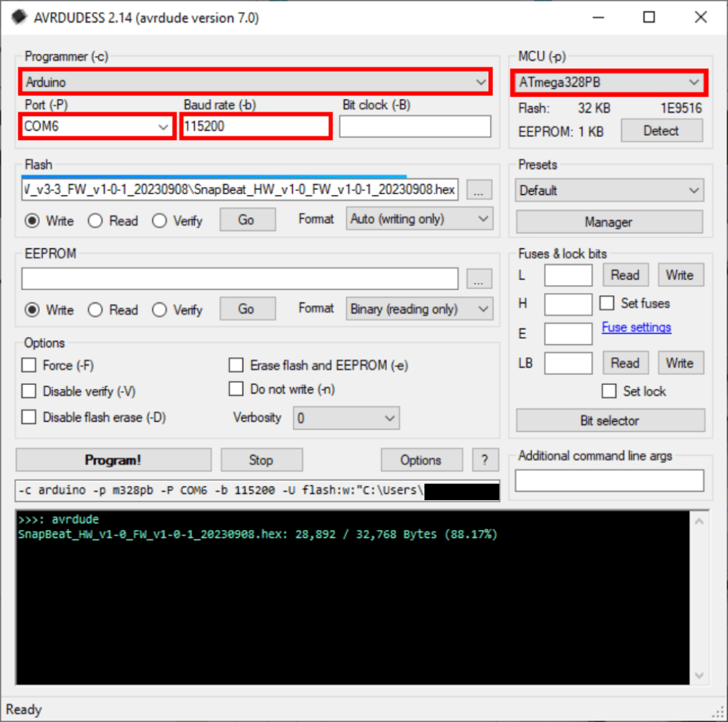Viewport: 728px width, 722px height.
Task: Click the Baud rate field showing 115200
Action: point(255,127)
